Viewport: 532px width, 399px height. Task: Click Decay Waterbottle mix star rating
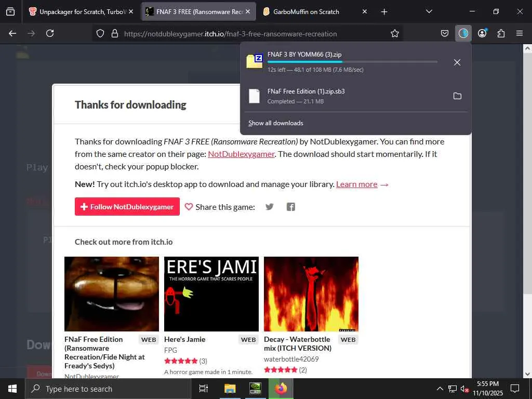click(281, 370)
